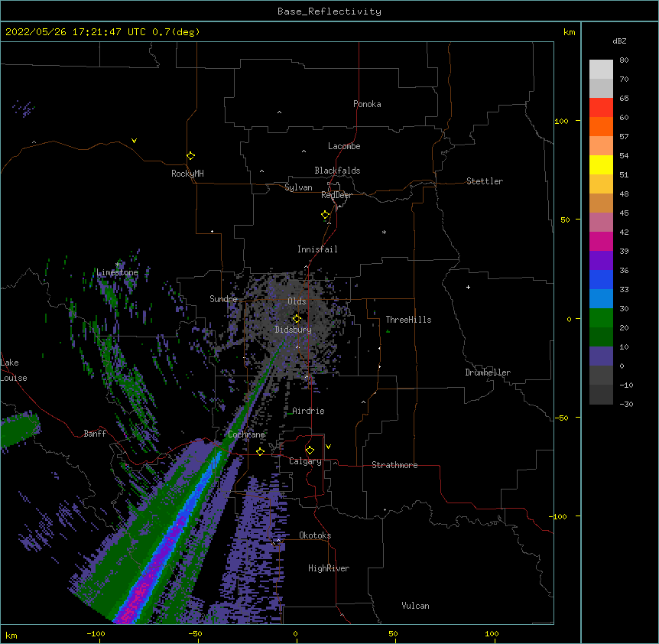Click the km unit label at bottom left
Viewport: 659px width, 644px height.
coord(11,635)
